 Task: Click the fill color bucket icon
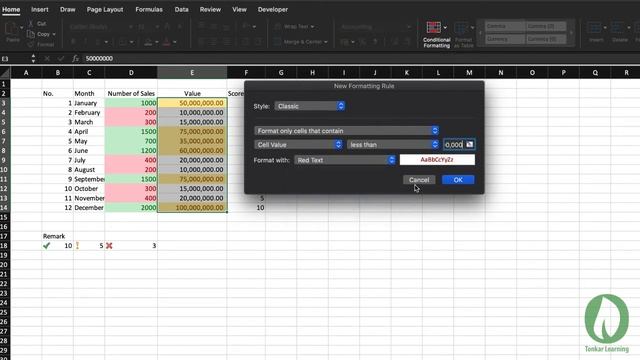148,42
